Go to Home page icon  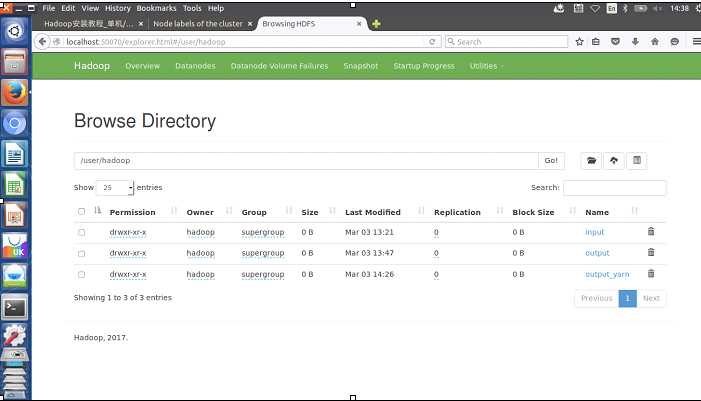[x=655, y=42]
